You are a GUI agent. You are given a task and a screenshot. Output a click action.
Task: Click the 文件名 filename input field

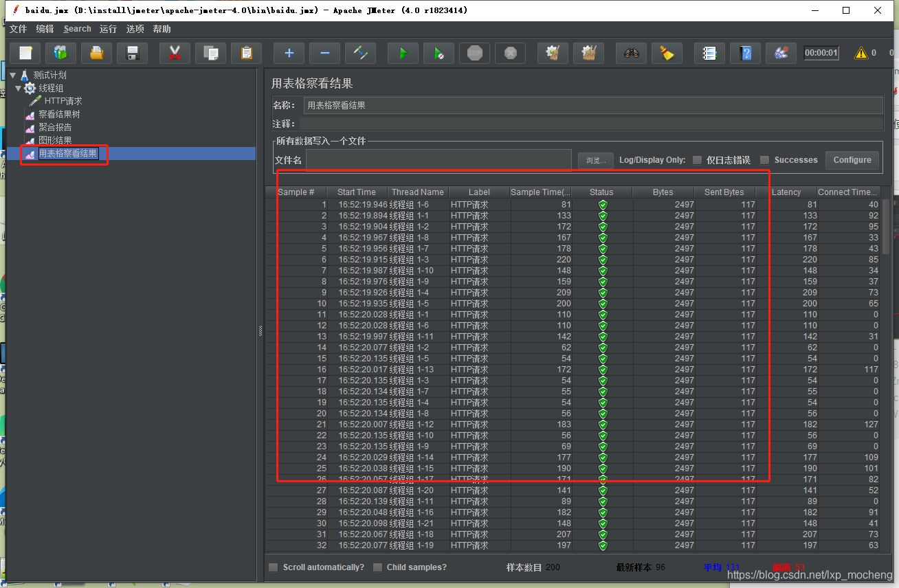(439, 159)
